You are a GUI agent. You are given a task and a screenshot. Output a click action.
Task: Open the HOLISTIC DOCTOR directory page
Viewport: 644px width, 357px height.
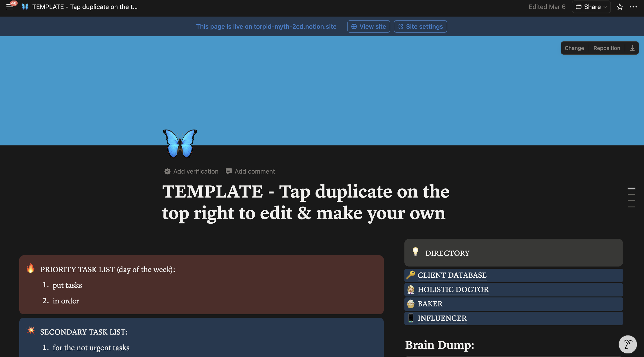(x=453, y=290)
